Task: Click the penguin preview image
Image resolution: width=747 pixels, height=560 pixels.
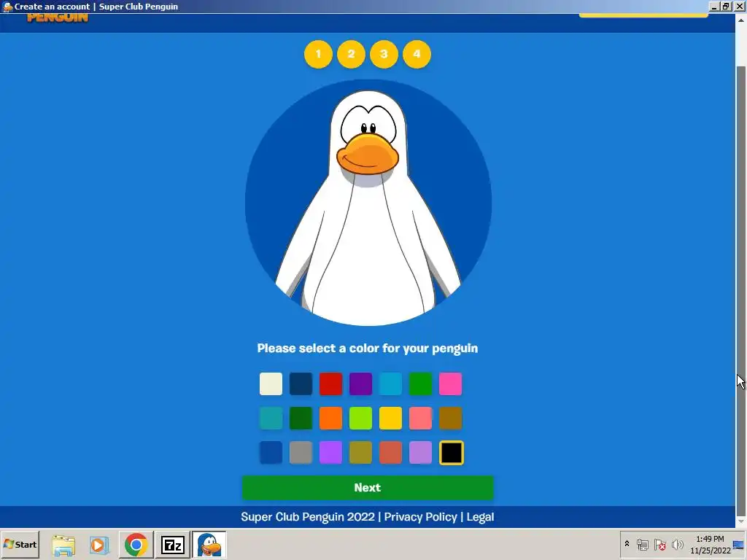Action: click(x=368, y=203)
